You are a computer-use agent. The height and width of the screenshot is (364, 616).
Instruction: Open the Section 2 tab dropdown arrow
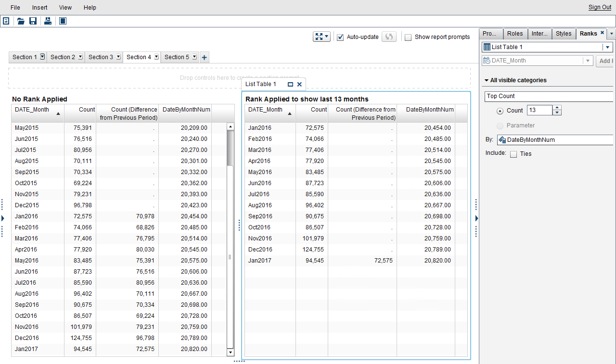[x=80, y=57]
